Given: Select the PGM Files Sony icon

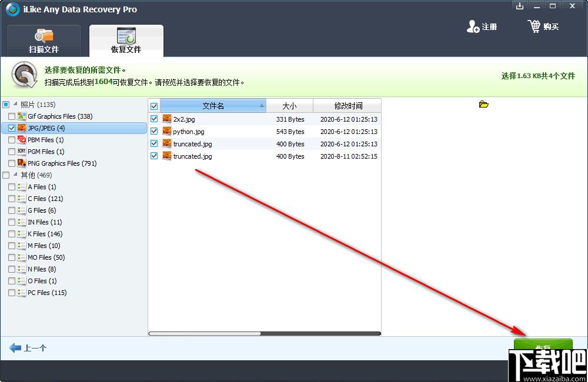Looking at the screenshot, I should 22,151.
